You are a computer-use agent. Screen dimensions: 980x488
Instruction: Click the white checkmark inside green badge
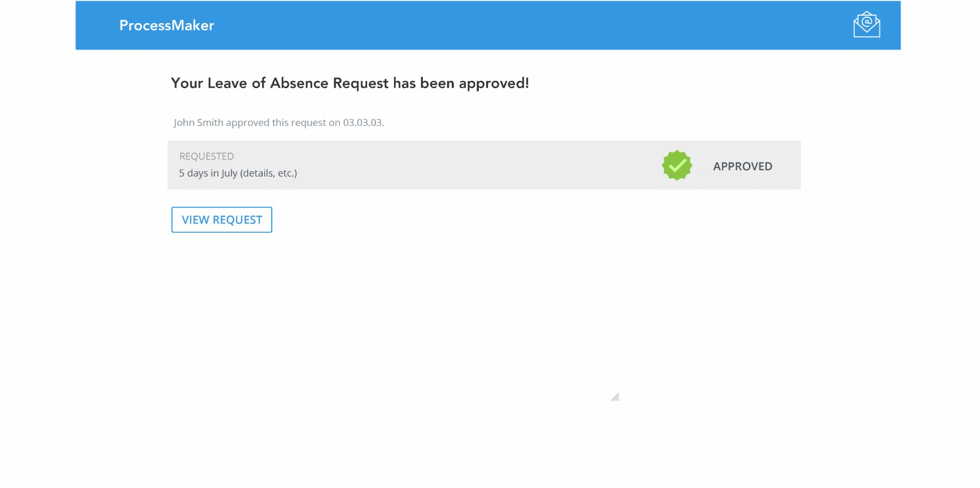[x=677, y=166]
